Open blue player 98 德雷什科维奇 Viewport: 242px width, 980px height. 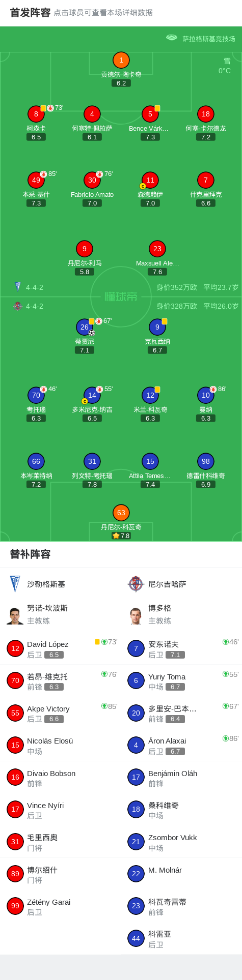206,462
